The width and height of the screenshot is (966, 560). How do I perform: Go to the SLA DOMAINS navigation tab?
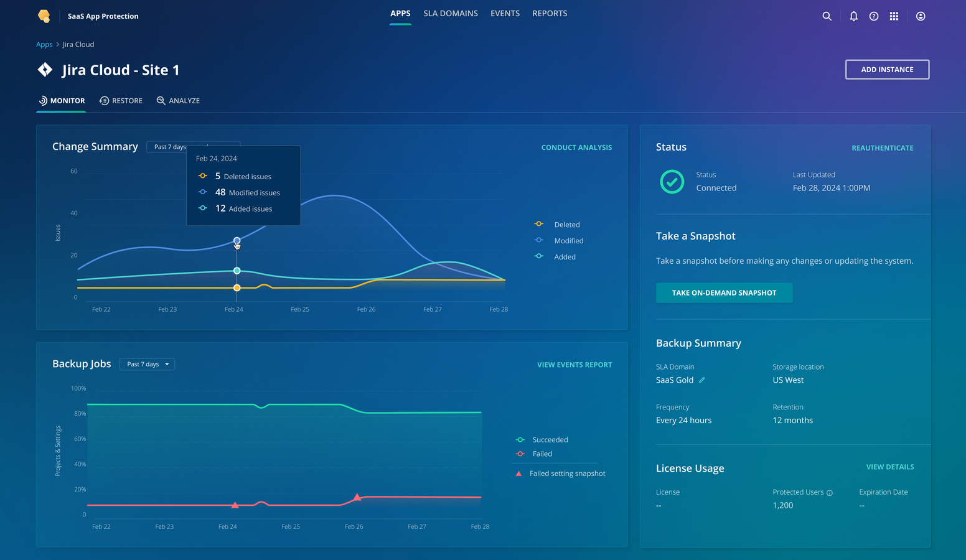[451, 13]
